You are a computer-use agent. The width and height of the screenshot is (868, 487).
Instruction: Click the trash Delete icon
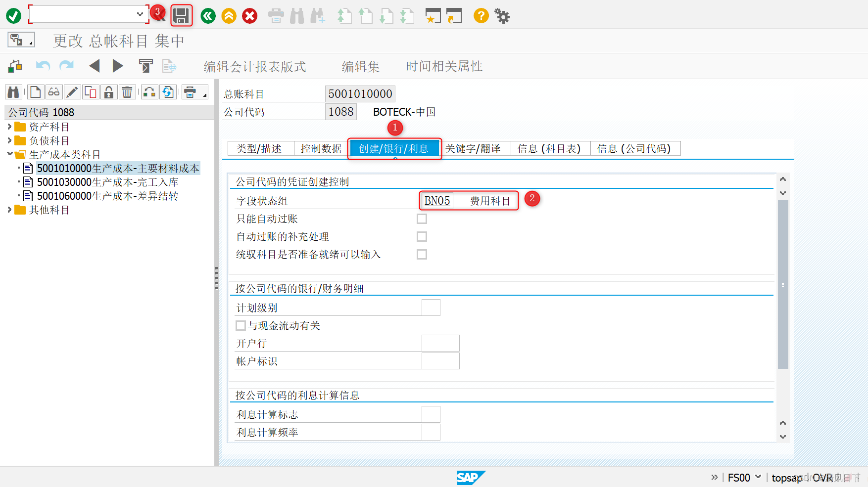coord(127,91)
